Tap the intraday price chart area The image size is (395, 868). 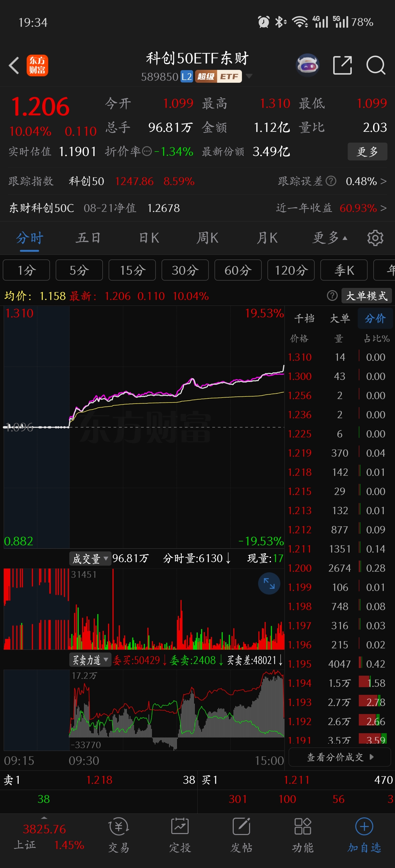click(x=144, y=427)
